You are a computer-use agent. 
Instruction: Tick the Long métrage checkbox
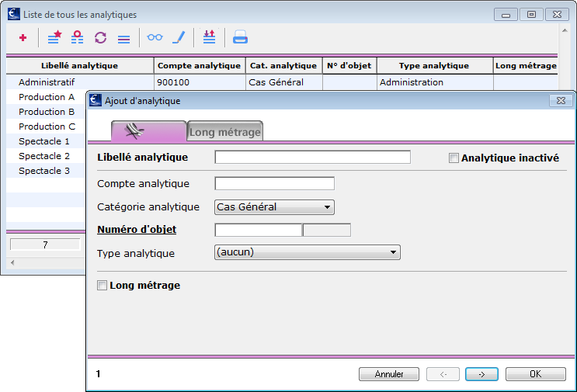tap(102, 286)
